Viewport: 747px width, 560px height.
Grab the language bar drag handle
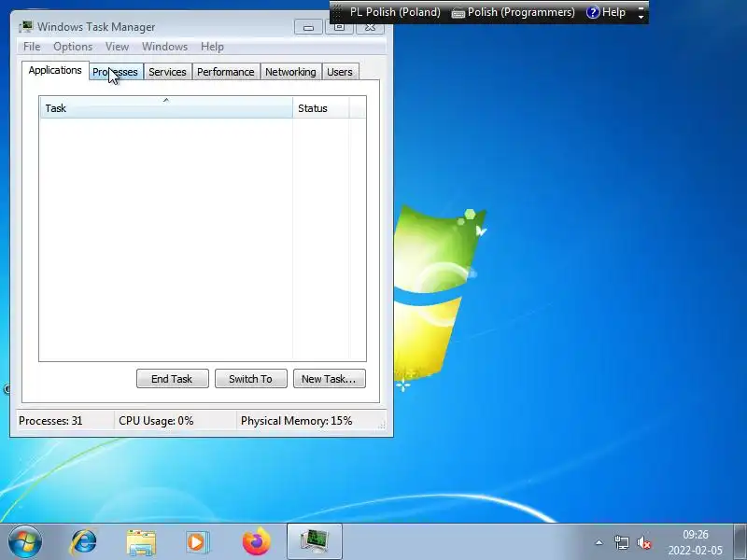tap(338, 12)
